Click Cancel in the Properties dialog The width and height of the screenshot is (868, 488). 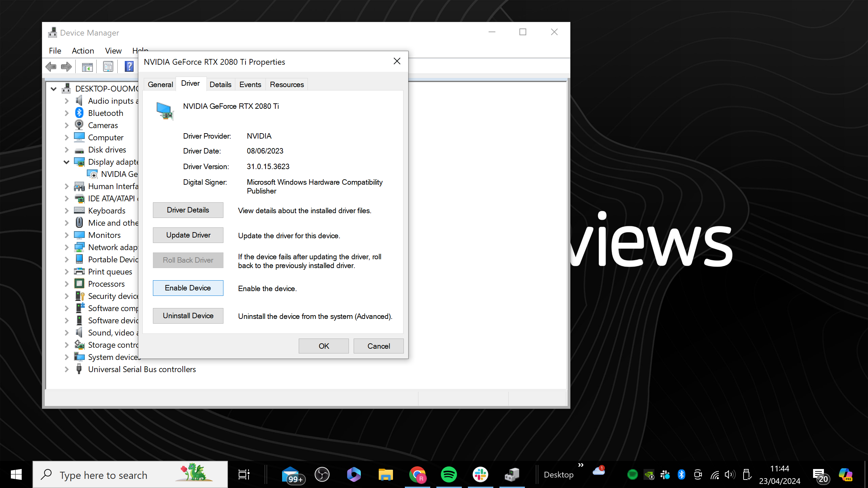tap(378, 346)
